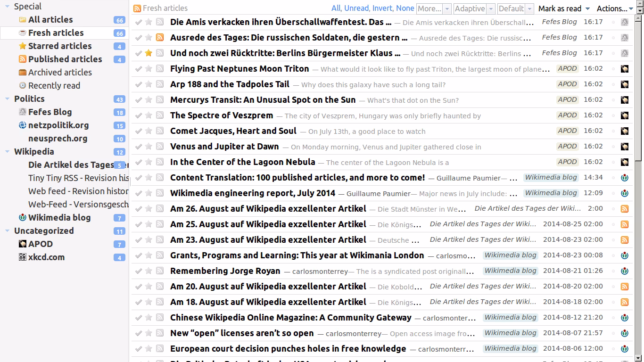The height and width of the screenshot is (362, 644).
Task: Click the netzpolitik.org globe icon
Action: click(22, 125)
